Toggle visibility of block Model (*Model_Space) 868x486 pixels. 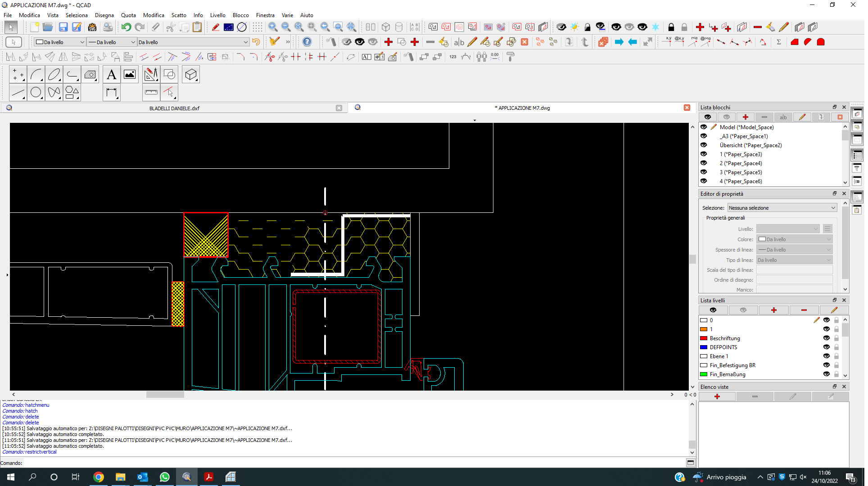click(704, 127)
